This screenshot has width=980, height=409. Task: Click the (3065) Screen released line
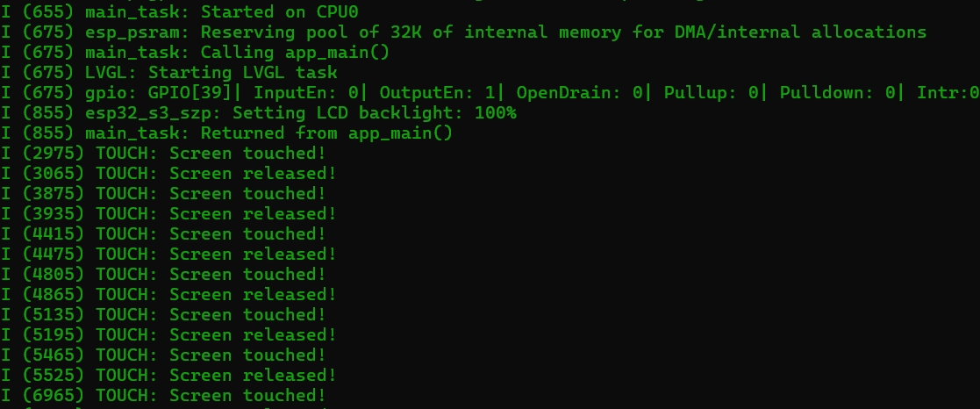tap(168, 173)
